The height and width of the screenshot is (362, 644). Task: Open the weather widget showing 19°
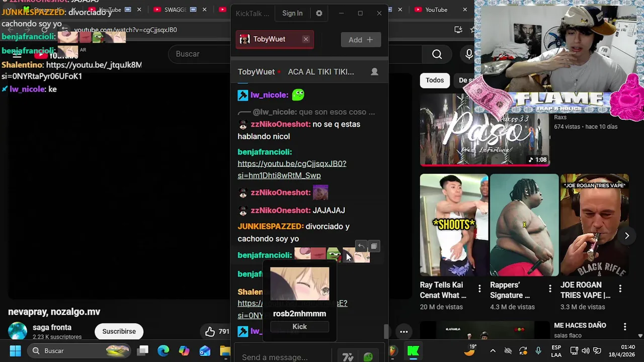pos(470,350)
